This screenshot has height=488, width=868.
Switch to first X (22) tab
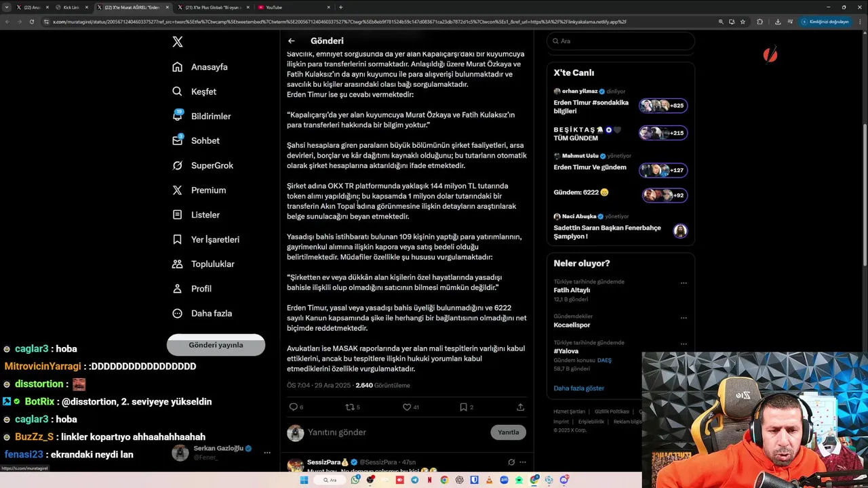point(32,7)
